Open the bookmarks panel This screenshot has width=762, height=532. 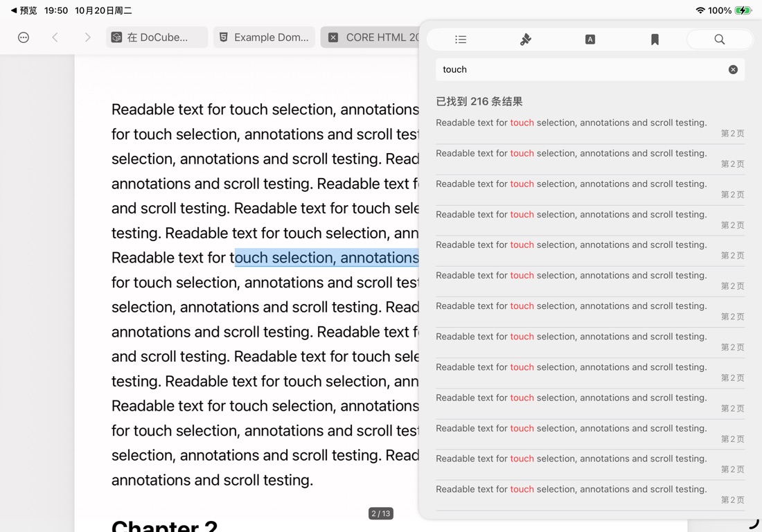(x=655, y=39)
